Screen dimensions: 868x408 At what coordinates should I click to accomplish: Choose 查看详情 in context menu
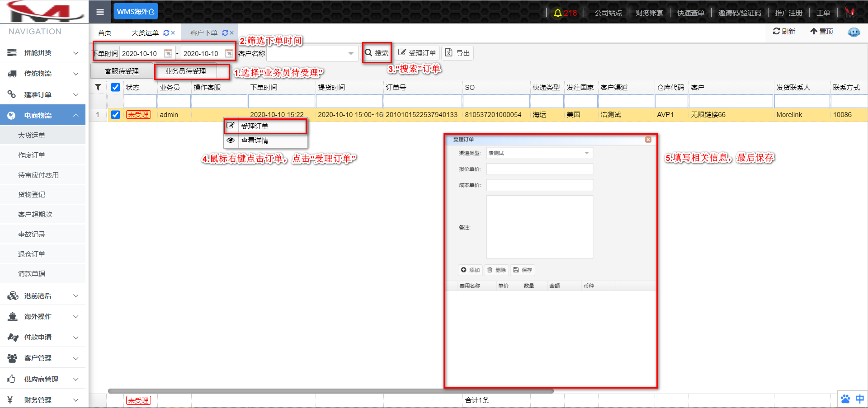coord(266,141)
